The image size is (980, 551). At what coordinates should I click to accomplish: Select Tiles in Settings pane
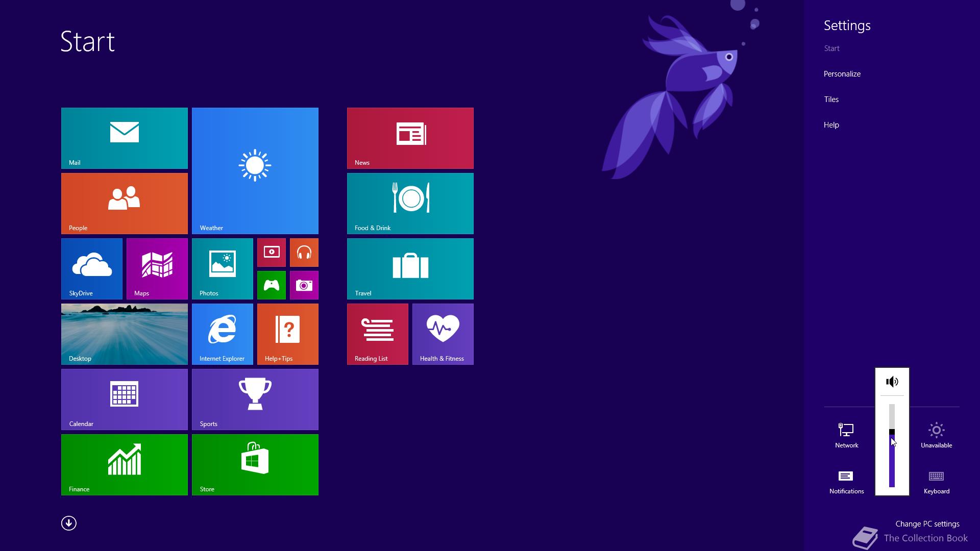click(x=831, y=99)
